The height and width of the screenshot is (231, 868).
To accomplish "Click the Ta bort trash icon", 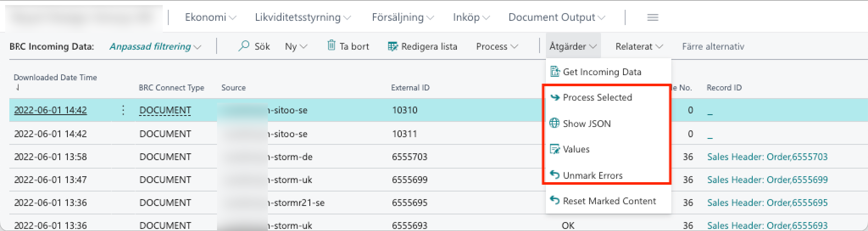I will tap(331, 45).
